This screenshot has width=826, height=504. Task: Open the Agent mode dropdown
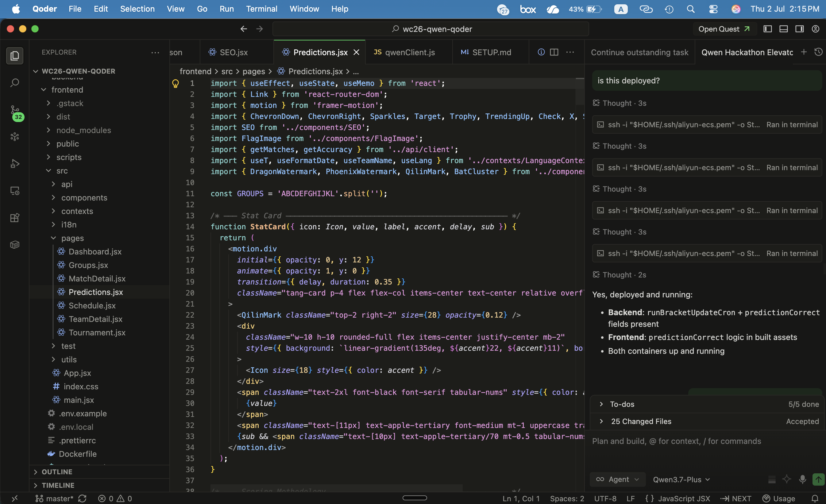[617, 479]
